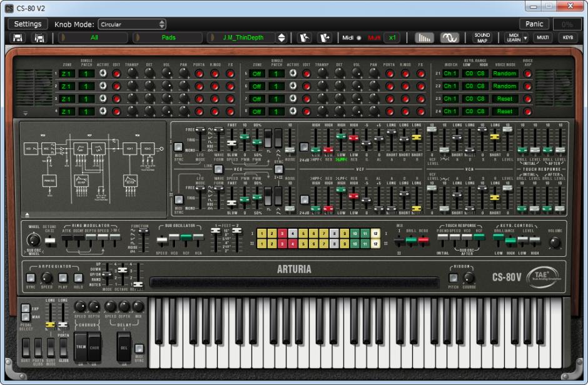Toggle the CHOR rocker switch
The height and width of the screenshot is (385, 588).
[x=94, y=347]
